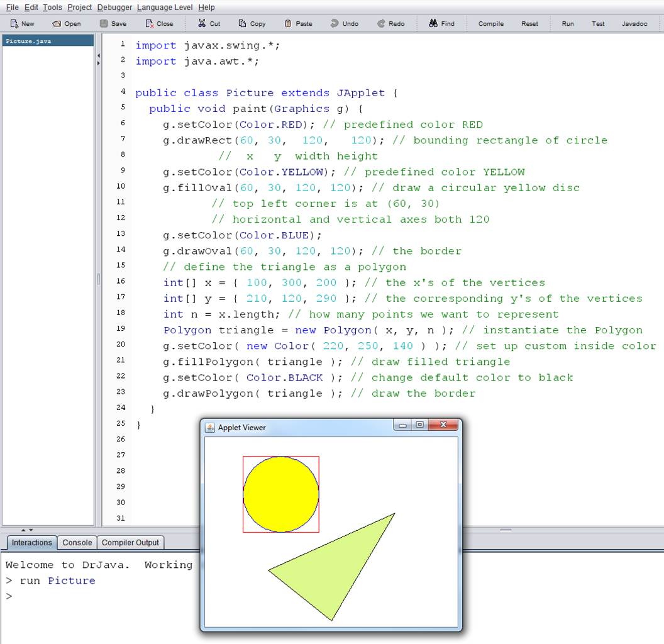Click the Open folder icon

57,24
